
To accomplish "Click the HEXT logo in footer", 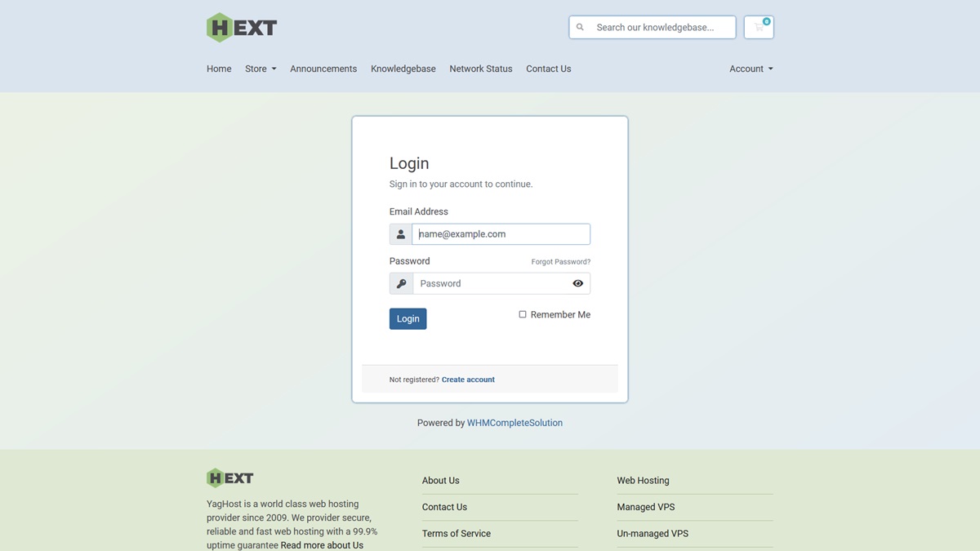I will pyautogui.click(x=230, y=478).
